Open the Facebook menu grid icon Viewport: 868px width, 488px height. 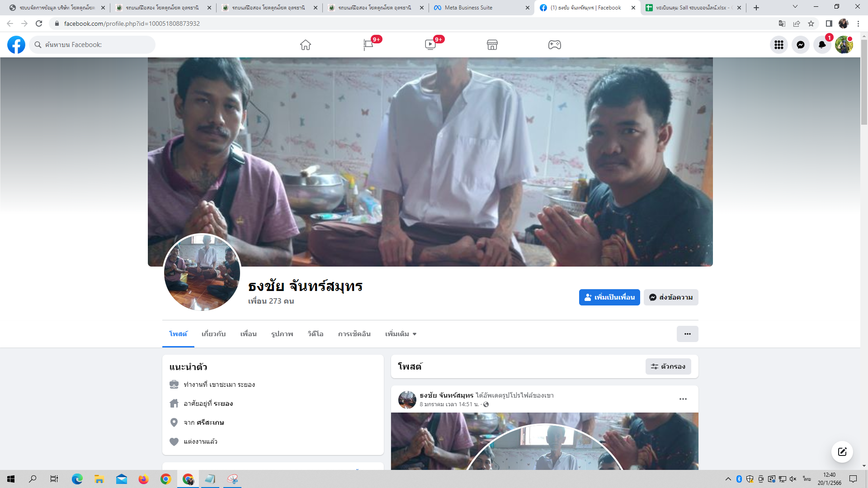(778, 45)
